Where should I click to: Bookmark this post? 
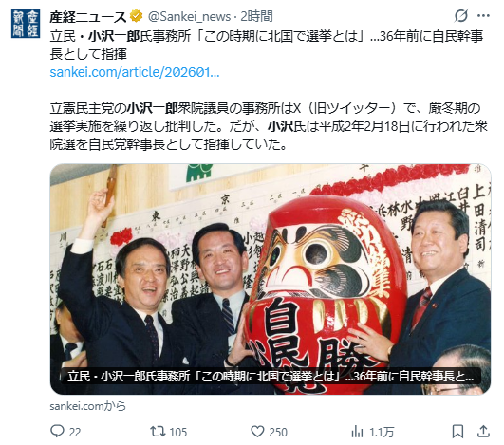[457, 431]
